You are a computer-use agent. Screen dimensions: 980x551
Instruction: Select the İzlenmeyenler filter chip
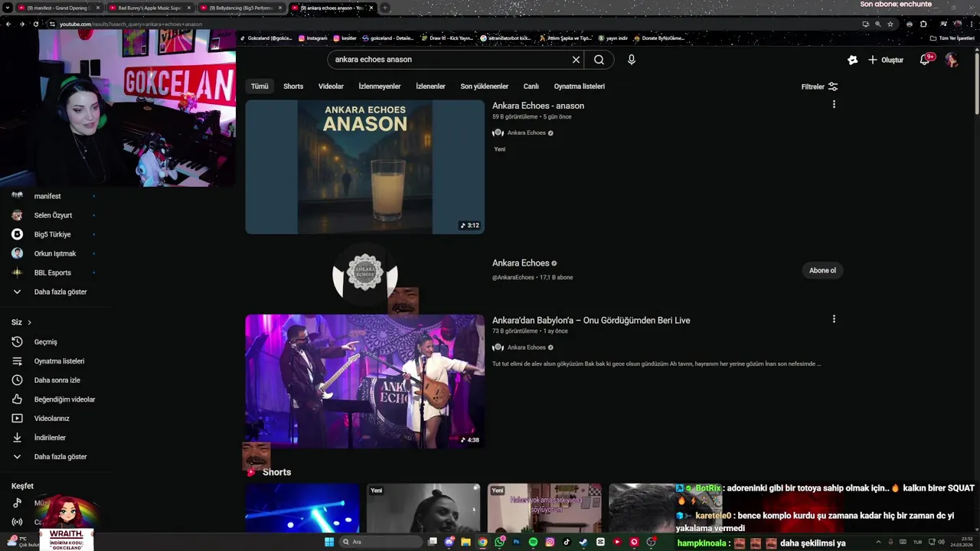click(x=380, y=86)
